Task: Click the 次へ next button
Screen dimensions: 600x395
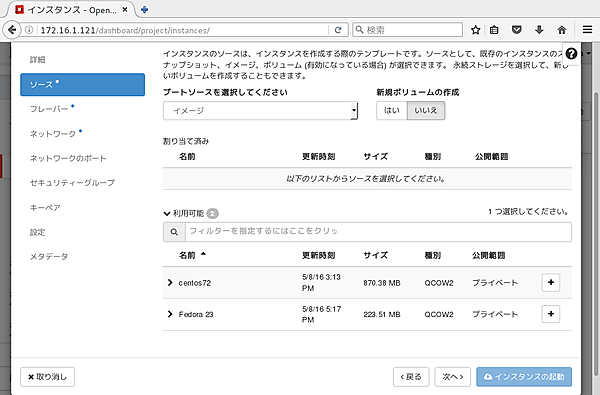Action: (x=453, y=377)
